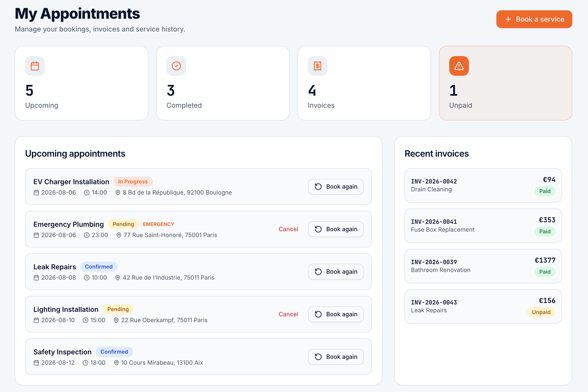Book again the Safety Inspection appointment
This screenshot has width=588, height=392.
point(336,357)
